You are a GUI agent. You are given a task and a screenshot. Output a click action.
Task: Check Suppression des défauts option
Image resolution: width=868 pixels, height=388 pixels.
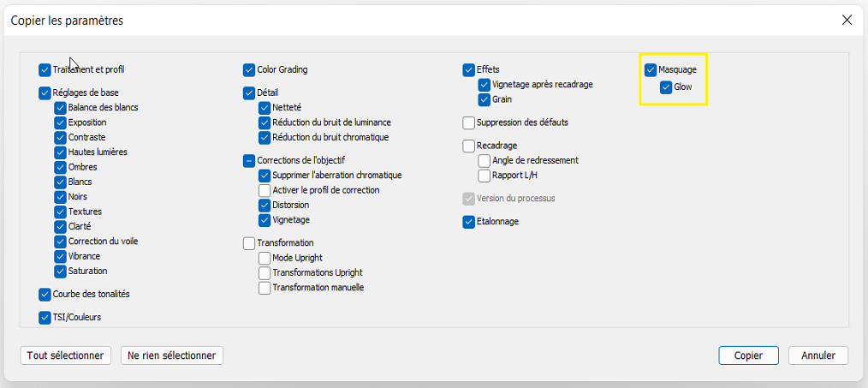[x=469, y=122]
